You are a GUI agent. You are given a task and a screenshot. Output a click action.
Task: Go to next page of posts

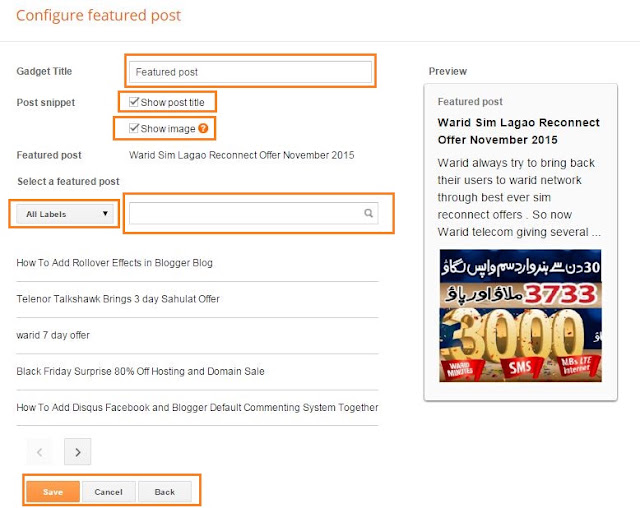pyautogui.click(x=78, y=452)
